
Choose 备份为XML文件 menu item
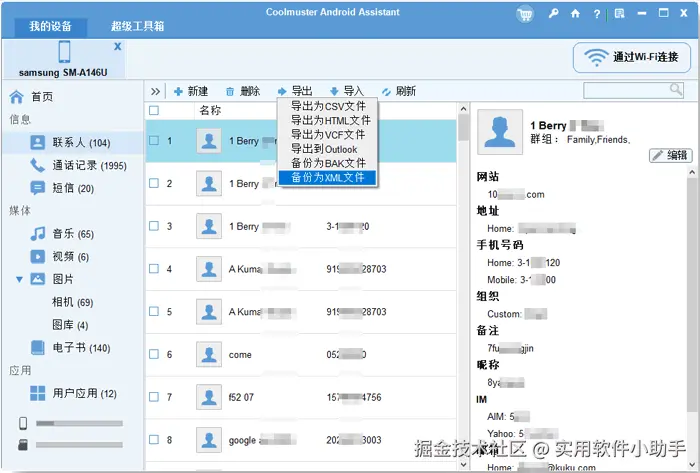click(x=328, y=178)
